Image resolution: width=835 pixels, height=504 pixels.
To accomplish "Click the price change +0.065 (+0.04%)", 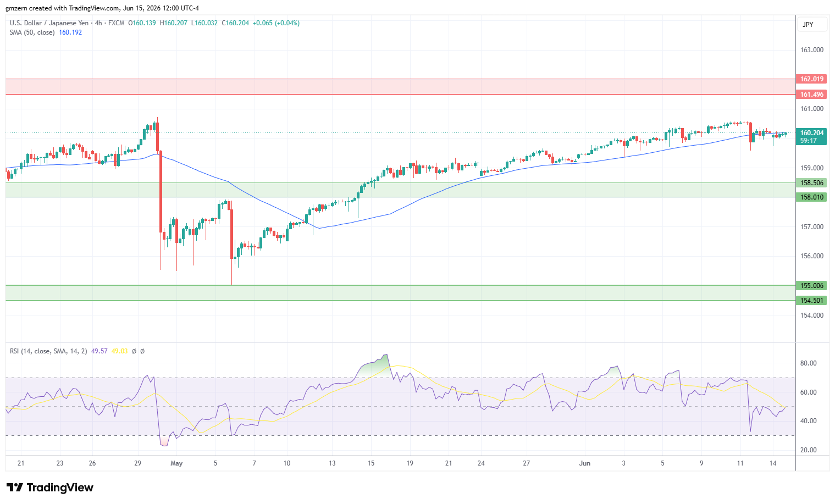I will [277, 23].
